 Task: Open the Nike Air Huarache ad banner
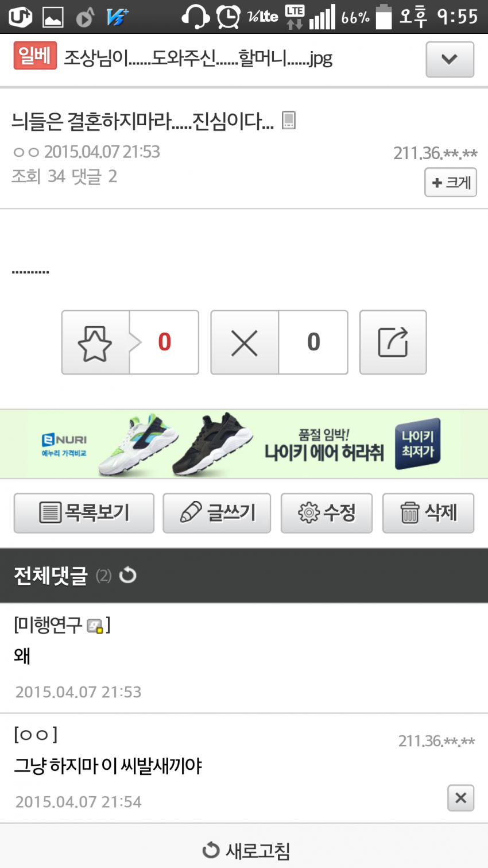[244, 444]
